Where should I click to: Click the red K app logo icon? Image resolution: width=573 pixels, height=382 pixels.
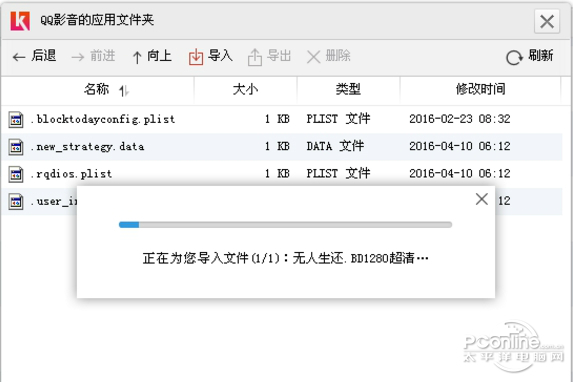click(x=20, y=21)
